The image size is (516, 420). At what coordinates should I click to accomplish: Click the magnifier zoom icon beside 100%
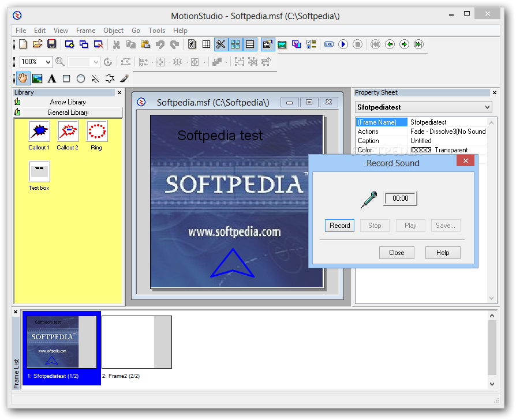click(60, 62)
